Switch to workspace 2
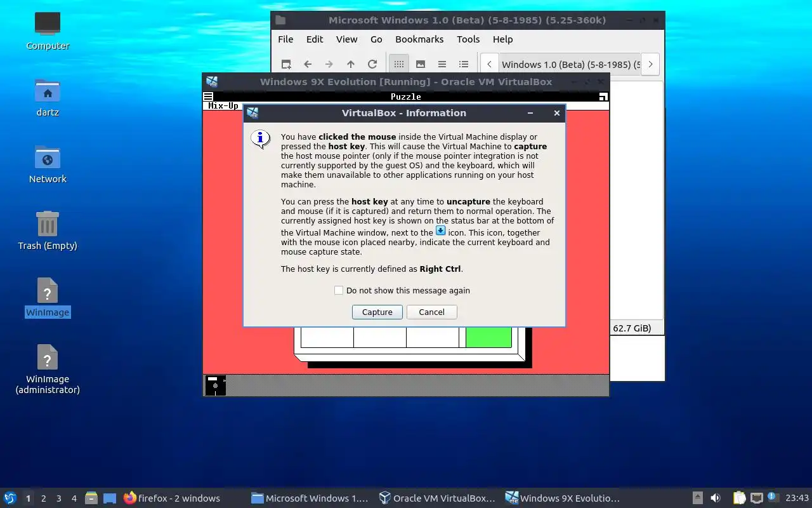The image size is (812, 508). [x=44, y=498]
